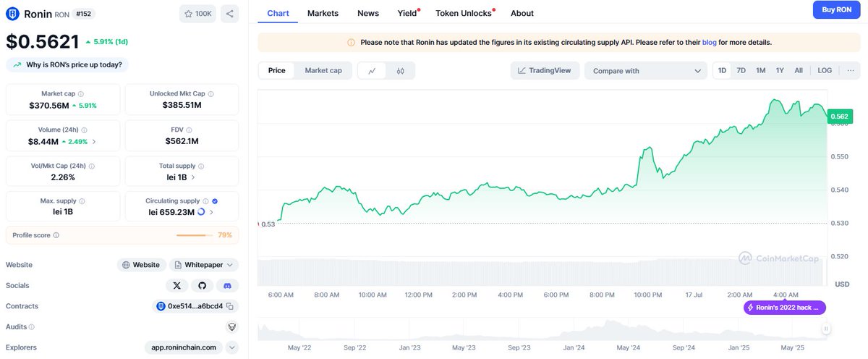868x359 pixels.
Task: Open the Compare with dropdown
Action: tap(646, 71)
